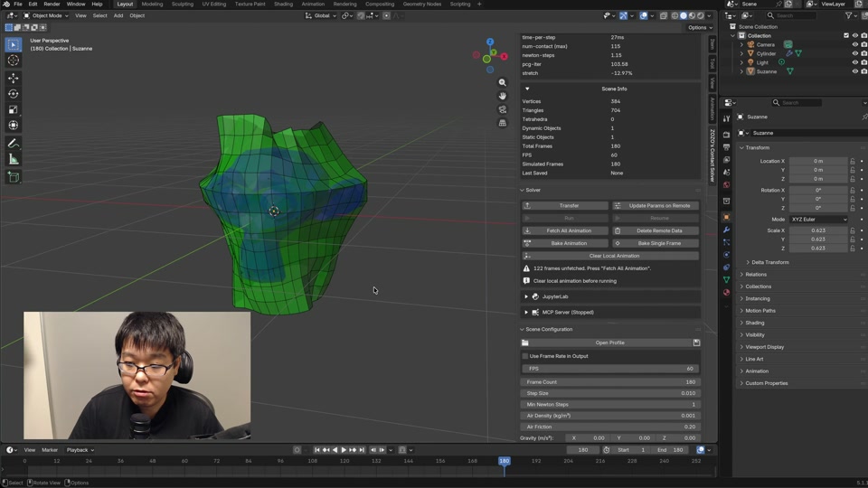
Task: Open the File menu
Action: (18, 4)
